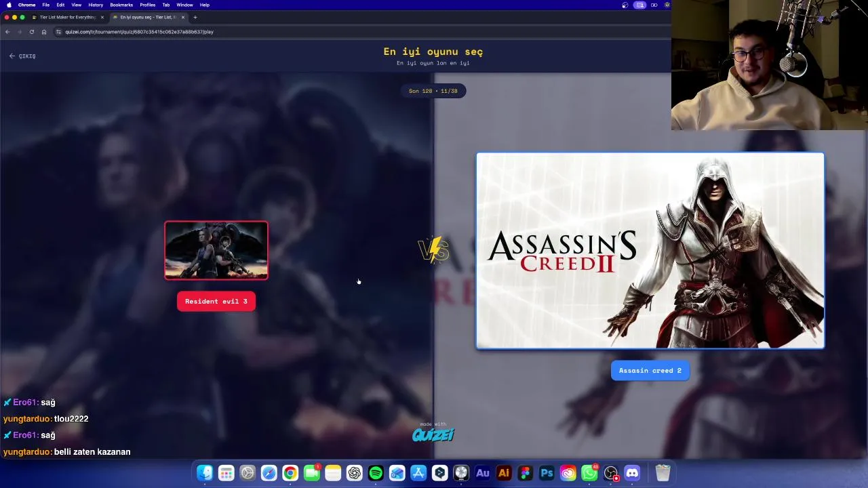Open the Apple menu
Screen dimensions: 868x488
tap(9, 5)
